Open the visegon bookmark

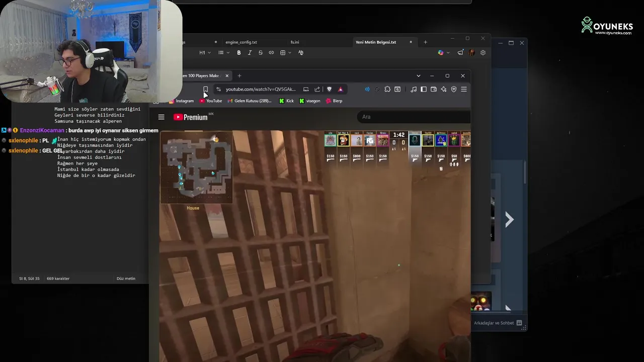coord(309,101)
